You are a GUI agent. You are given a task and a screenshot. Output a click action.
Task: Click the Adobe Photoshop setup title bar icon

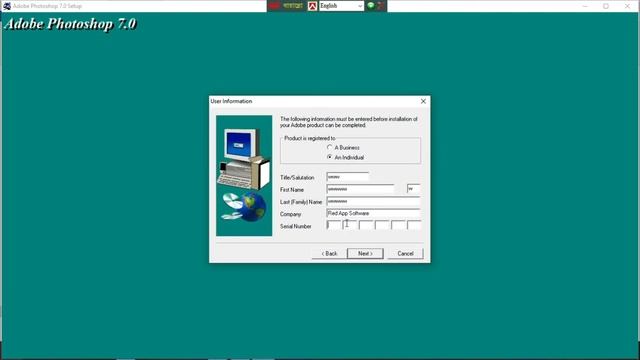pos(7,6)
